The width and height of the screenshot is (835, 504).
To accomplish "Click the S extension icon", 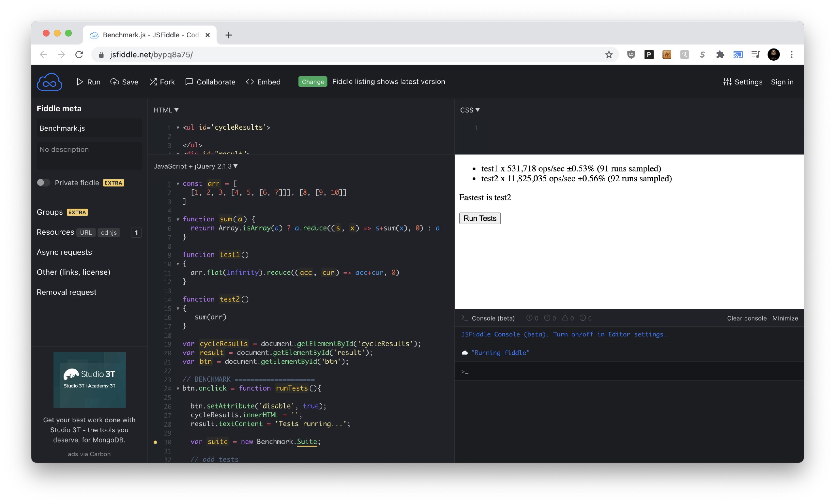I will click(x=702, y=54).
